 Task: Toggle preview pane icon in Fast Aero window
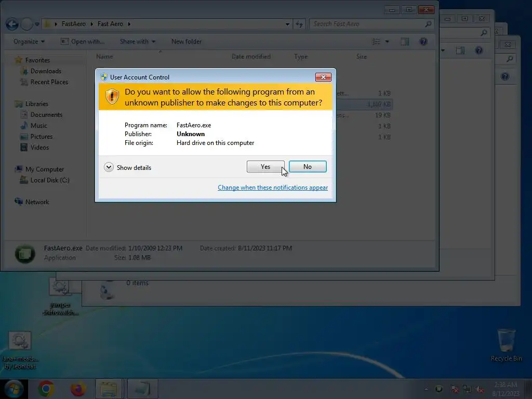click(x=405, y=42)
